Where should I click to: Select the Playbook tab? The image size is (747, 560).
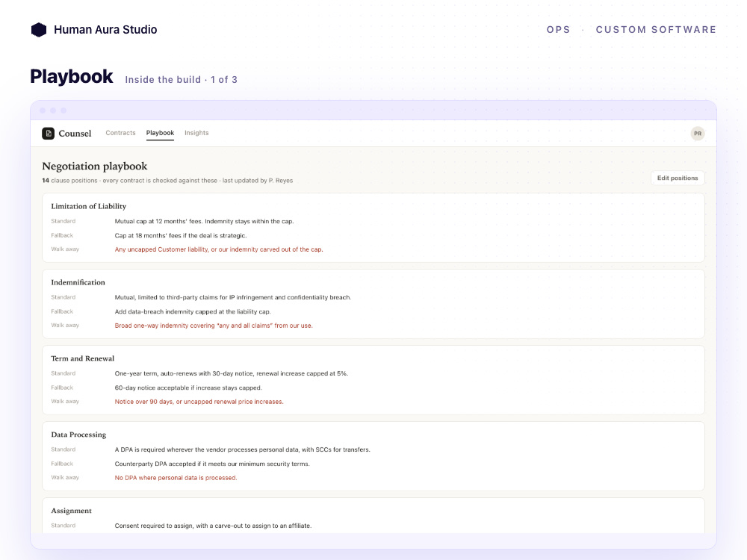click(160, 133)
